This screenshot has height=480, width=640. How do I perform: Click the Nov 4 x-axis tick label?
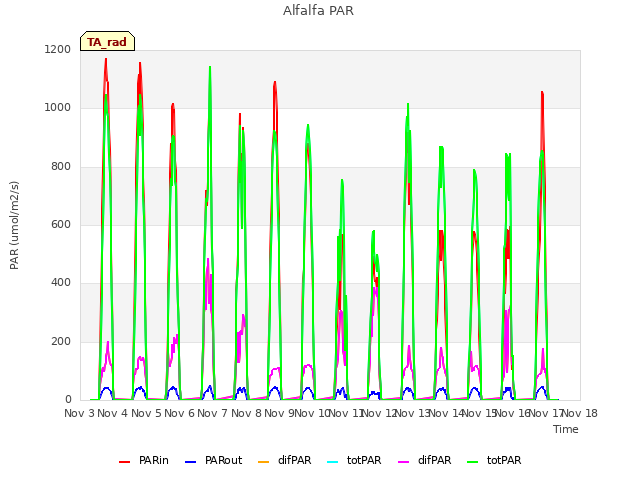pos(113,413)
